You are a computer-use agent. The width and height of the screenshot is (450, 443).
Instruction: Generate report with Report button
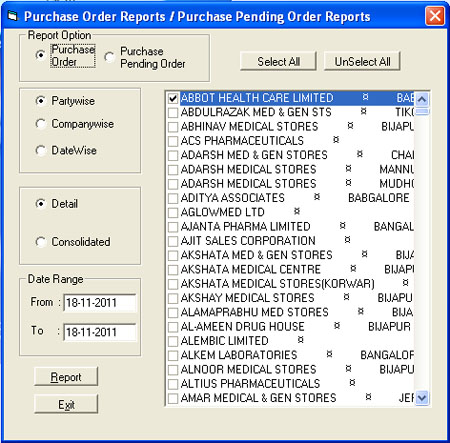point(66,377)
